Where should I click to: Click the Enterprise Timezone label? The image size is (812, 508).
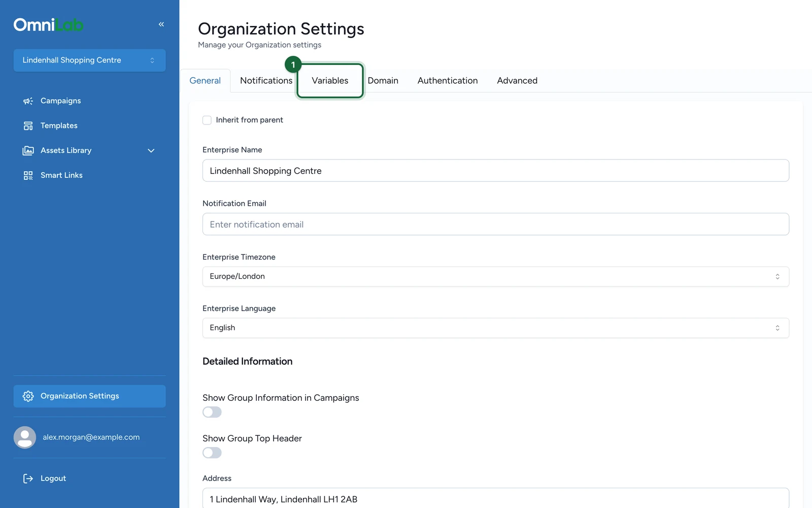click(239, 258)
